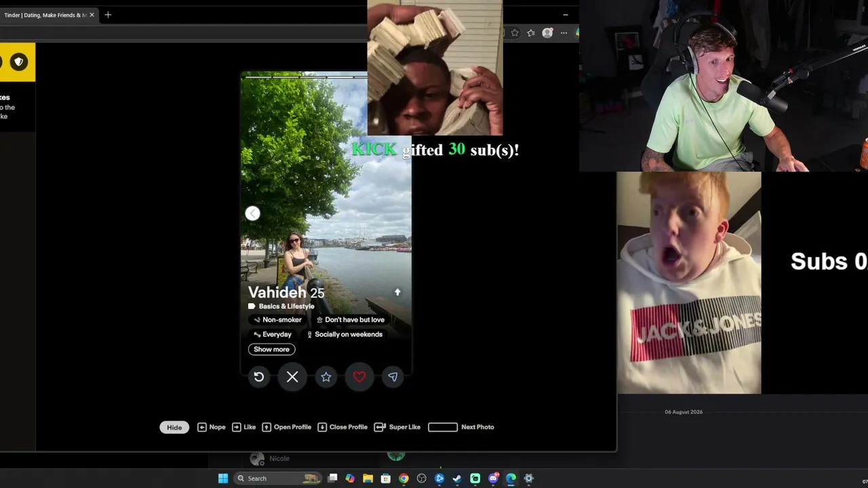Click the Nope X button
Image resolution: width=868 pixels, height=488 pixels.
[x=292, y=377]
